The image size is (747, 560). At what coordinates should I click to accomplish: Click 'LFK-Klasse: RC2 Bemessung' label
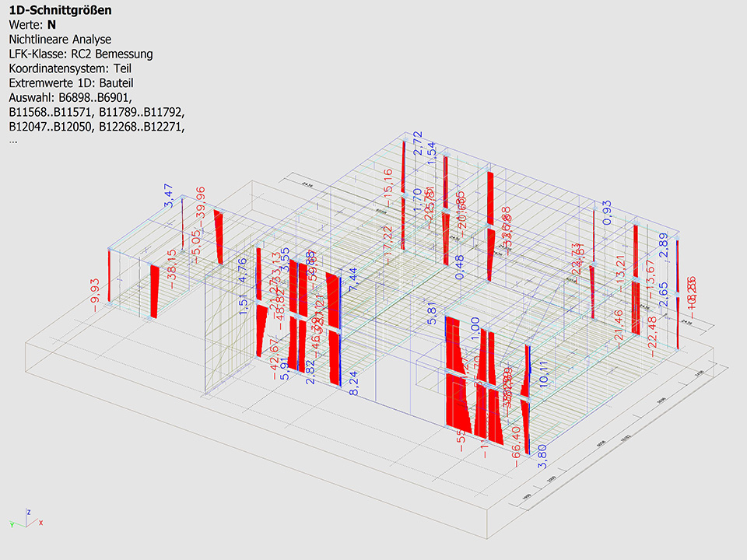click(x=81, y=54)
